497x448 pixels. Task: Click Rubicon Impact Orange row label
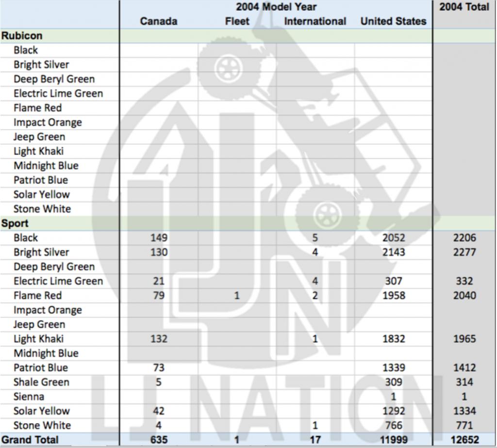[48, 122]
